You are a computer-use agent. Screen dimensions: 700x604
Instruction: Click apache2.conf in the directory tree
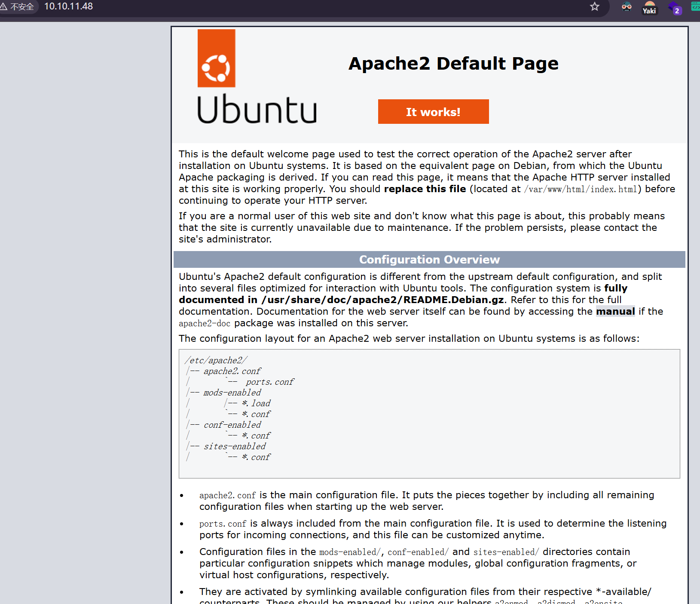point(232,371)
